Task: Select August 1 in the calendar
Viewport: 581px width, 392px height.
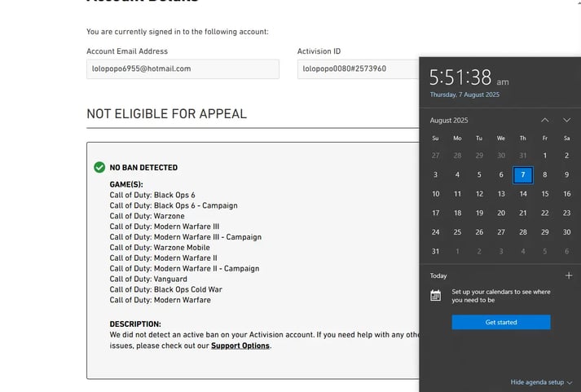Action: (545, 155)
